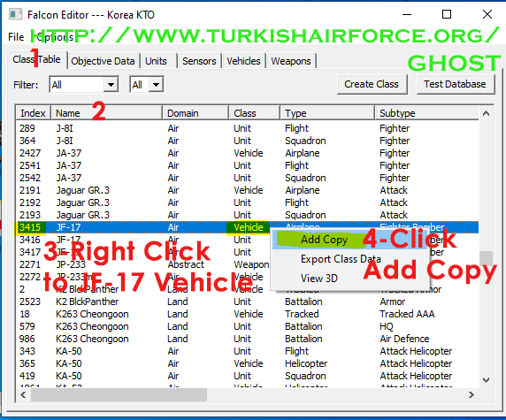Expand the first Filter dropdown arrow
The image size is (506, 420).
[x=111, y=85]
